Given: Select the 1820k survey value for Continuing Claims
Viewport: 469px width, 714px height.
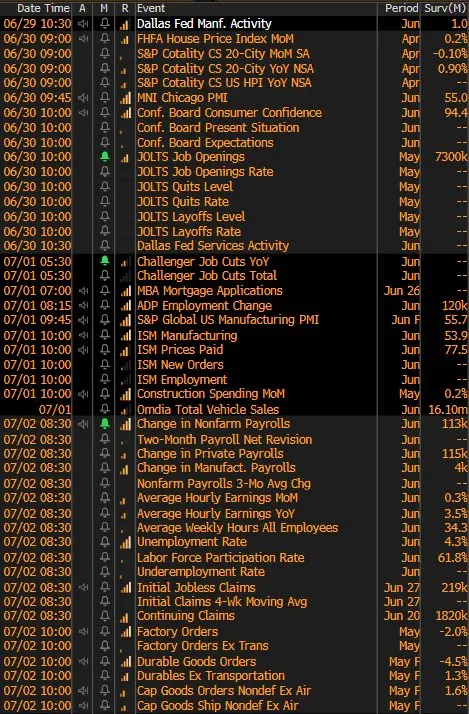Looking at the screenshot, I should (451, 616).
